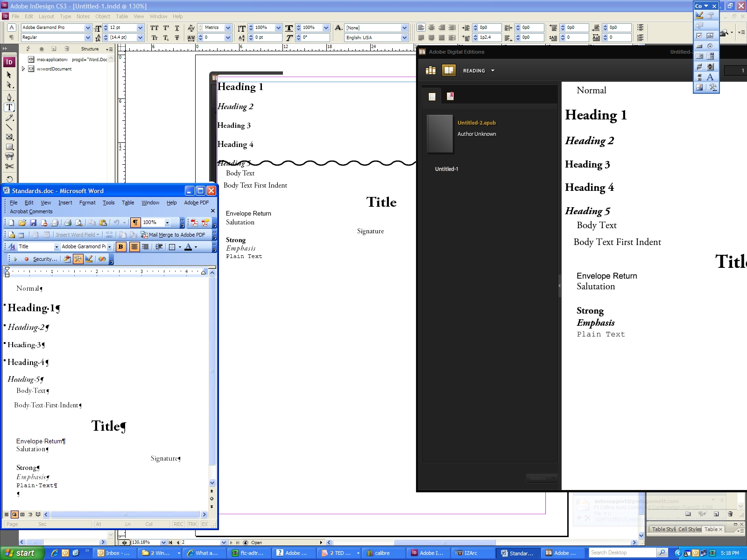Open Untitled-2.epub book entry
Image resolution: width=747 pixels, height=560 pixels.
click(x=477, y=123)
